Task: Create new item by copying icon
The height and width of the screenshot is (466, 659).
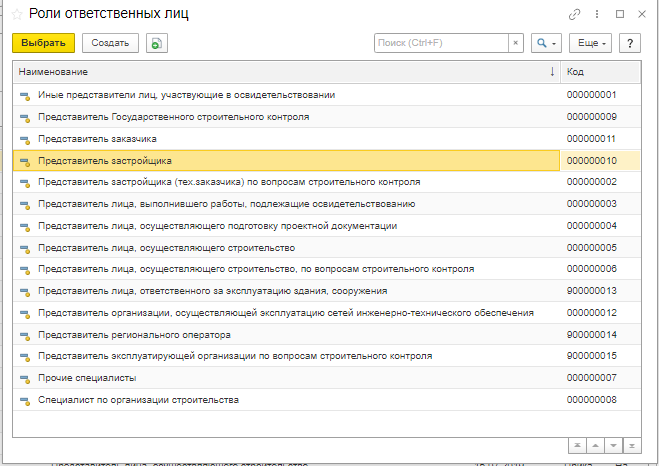Action: click(x=157, y=43)
